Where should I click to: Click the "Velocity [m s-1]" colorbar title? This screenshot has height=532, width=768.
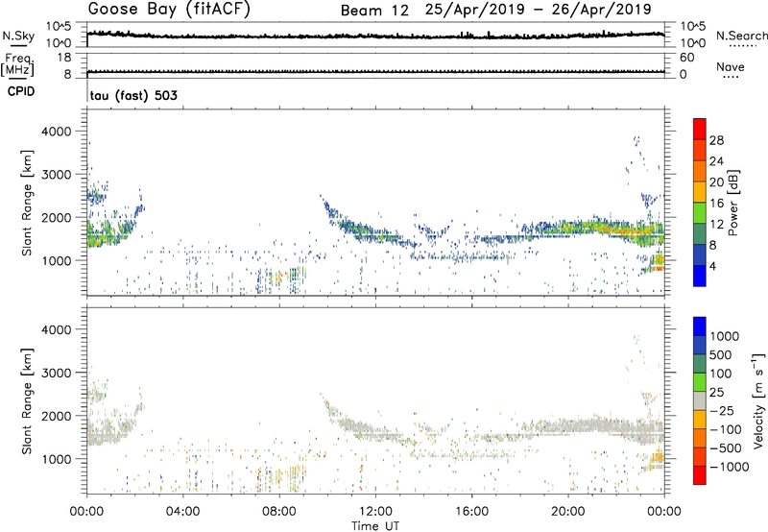point(758,400)
